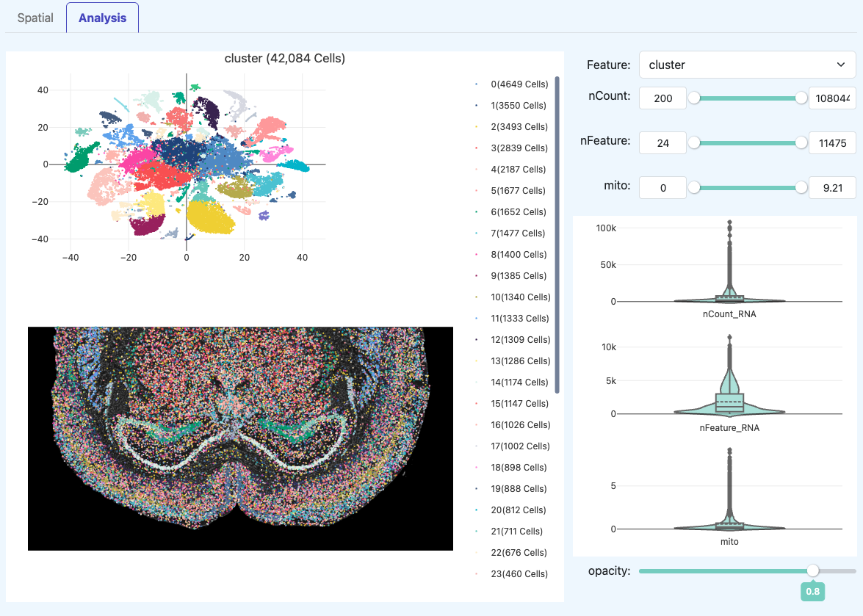Click the opacity slider handle at 0.8
The image size is (863, 616).
pos(812,570)
